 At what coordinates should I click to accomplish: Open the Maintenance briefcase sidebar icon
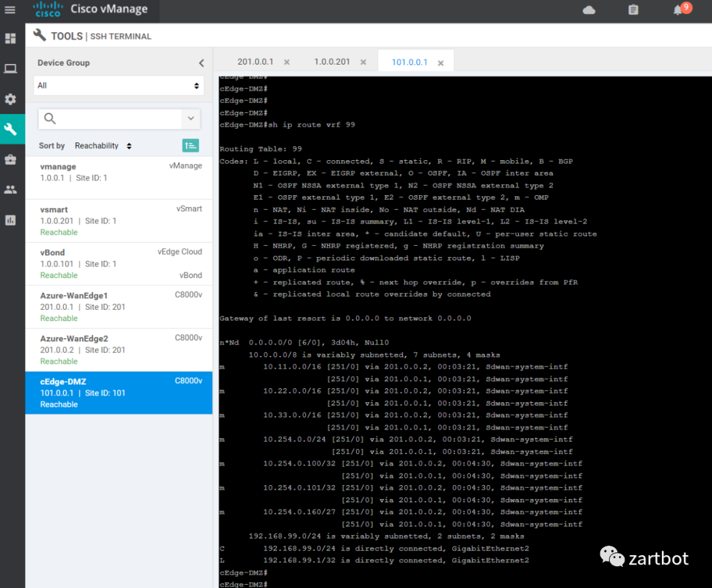(11, 160)
